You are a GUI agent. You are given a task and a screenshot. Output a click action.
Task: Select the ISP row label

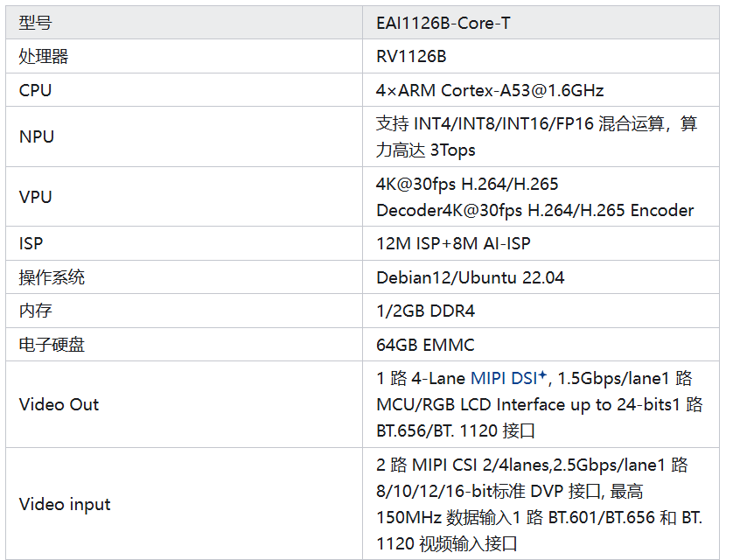click(x=31, y=243)
